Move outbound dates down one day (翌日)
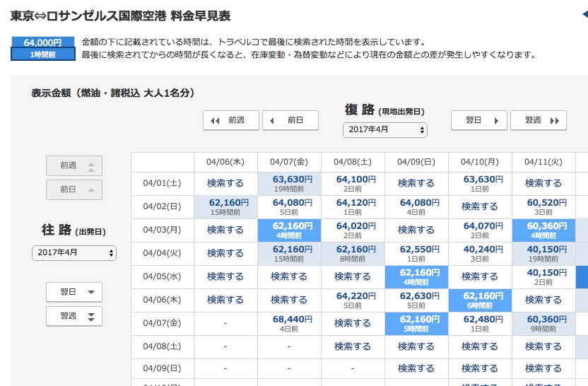The width and height of the screenshot is (588, 386). pos(74,292)
